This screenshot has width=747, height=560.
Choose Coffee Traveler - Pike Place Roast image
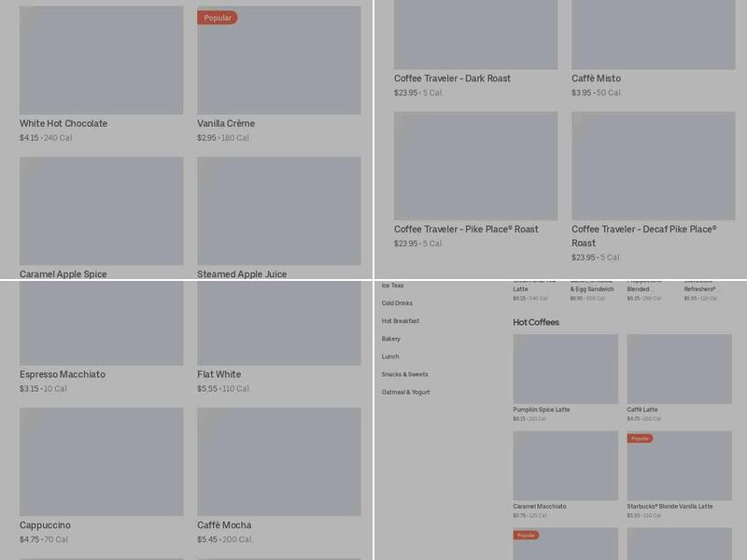point(475,166)
